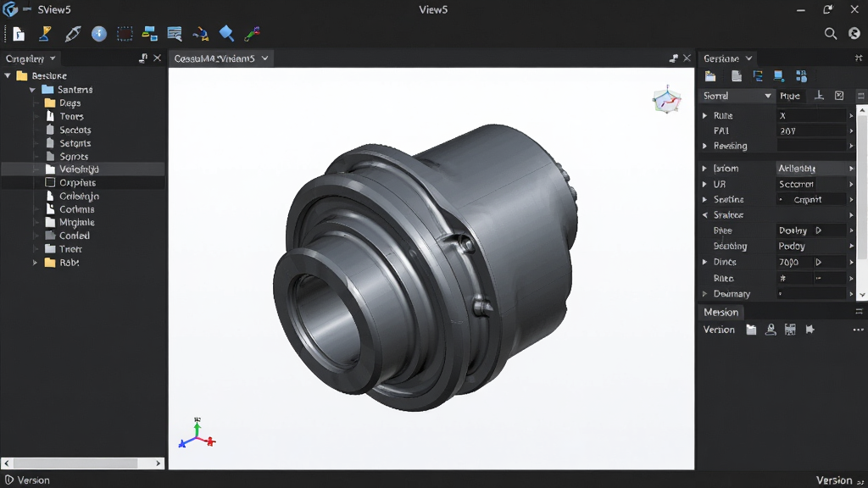Open search with magnifier icon
This screenshot has width=868, height=488.
(x=831, y=34)
